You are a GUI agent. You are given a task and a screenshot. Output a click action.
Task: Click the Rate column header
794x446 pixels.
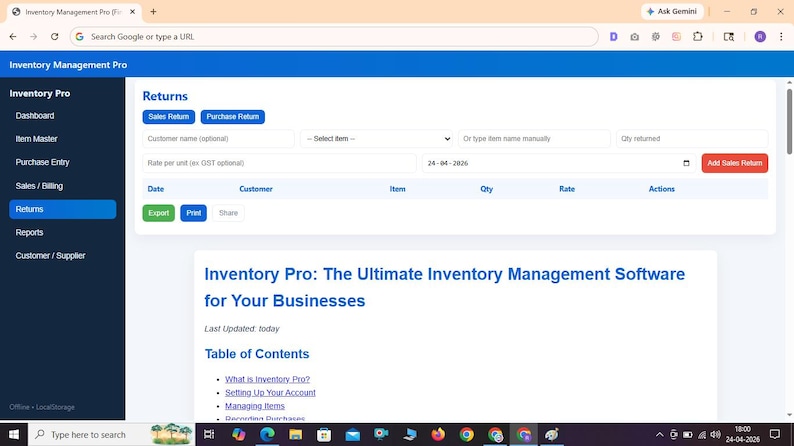click(567, 189)
